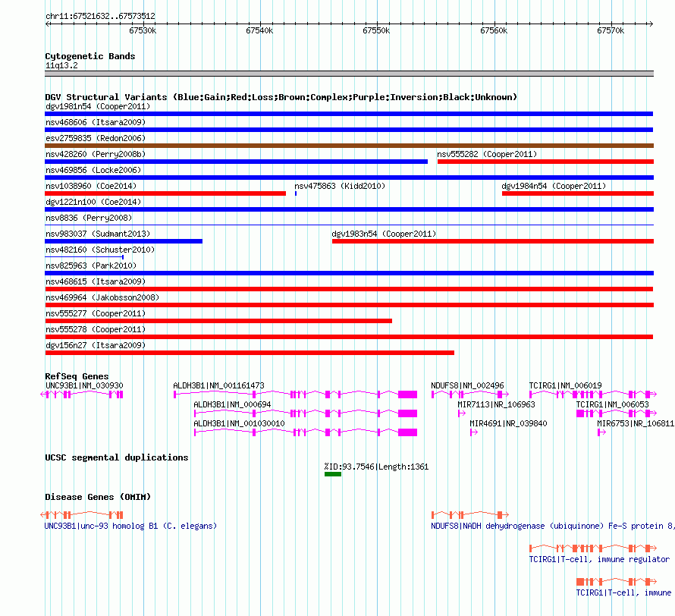Click the ALDH3B1|NM_000694 transcript label

coord(233,404)
